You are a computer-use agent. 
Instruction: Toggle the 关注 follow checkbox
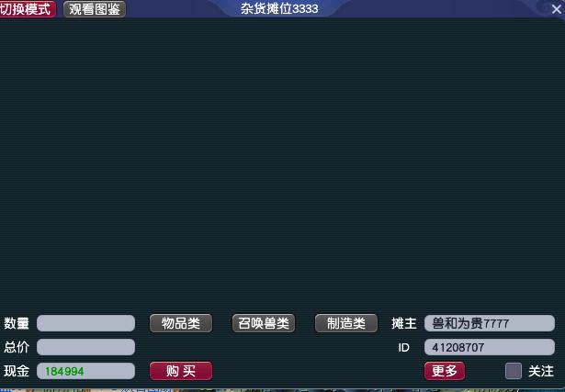(514, 371)
